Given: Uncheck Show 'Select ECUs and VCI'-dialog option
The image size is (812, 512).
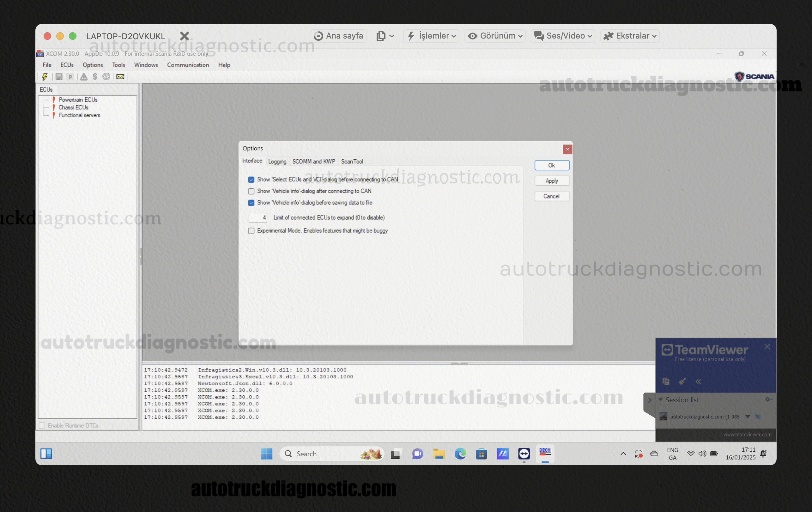Looking at the screenshot, I should 251,180.
